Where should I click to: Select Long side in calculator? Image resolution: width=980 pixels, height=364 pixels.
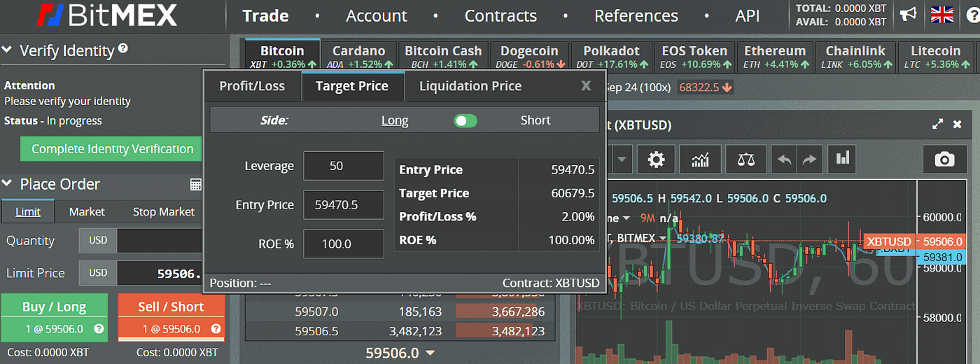[395, 120]
